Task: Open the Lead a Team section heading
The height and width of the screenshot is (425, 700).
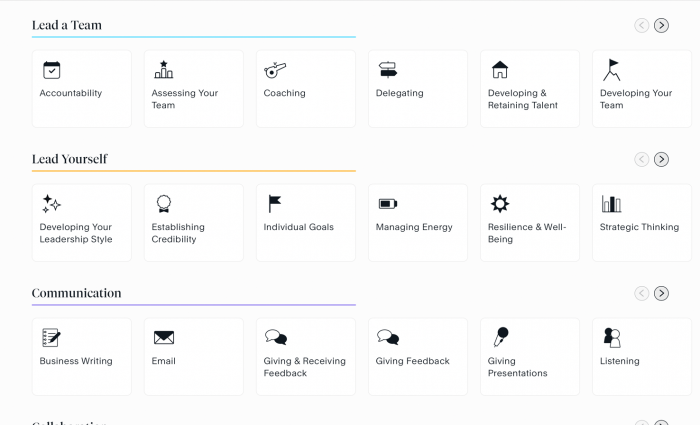Action: point(67,25)
